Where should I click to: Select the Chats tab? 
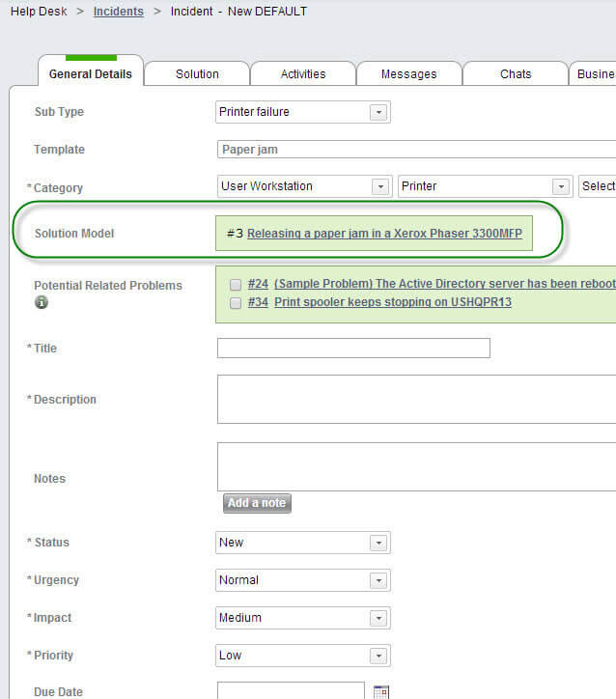tap(516, 74)
